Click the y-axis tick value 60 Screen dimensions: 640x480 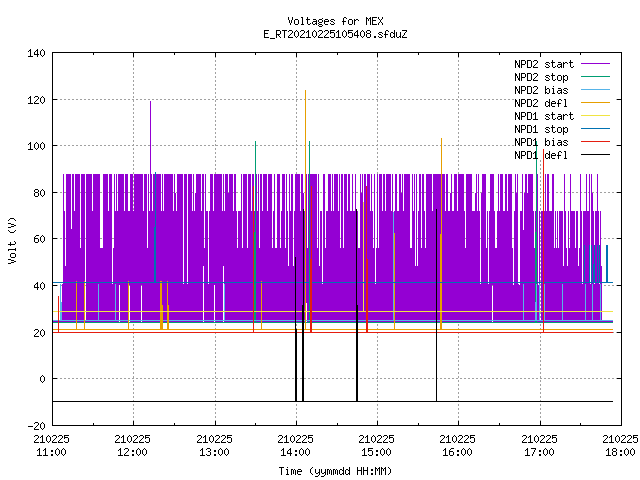click(39, 239)
